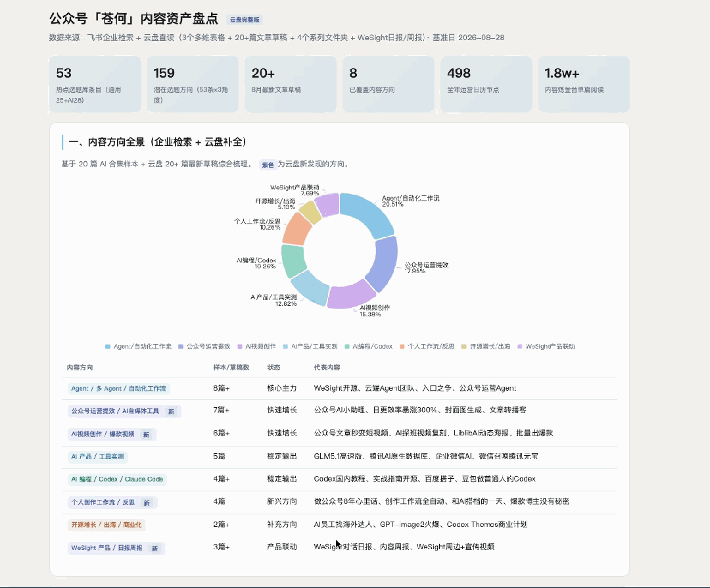Click the 核心主力 status cell
The width and height of the screenshot is (710, 588).
[x=282, y=388]
